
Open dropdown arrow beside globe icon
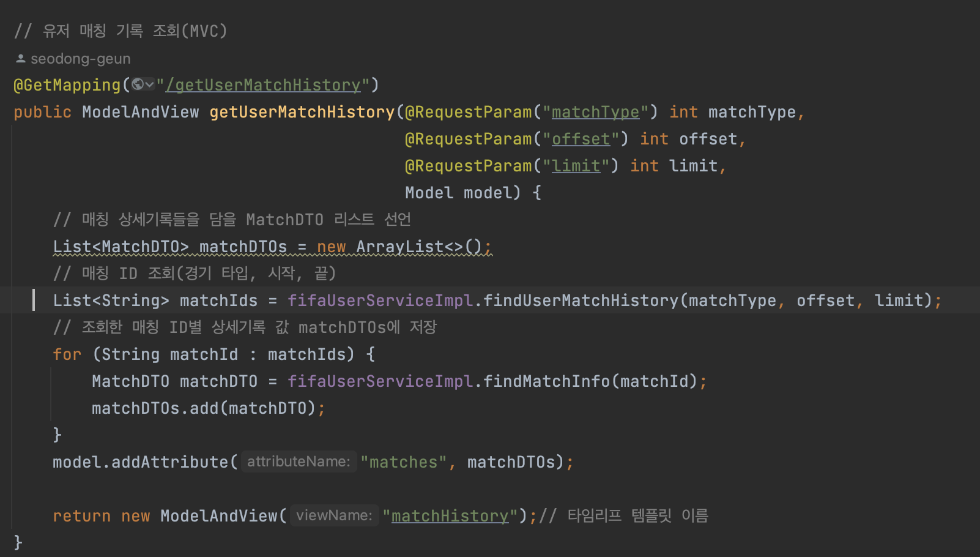[149, 84]
